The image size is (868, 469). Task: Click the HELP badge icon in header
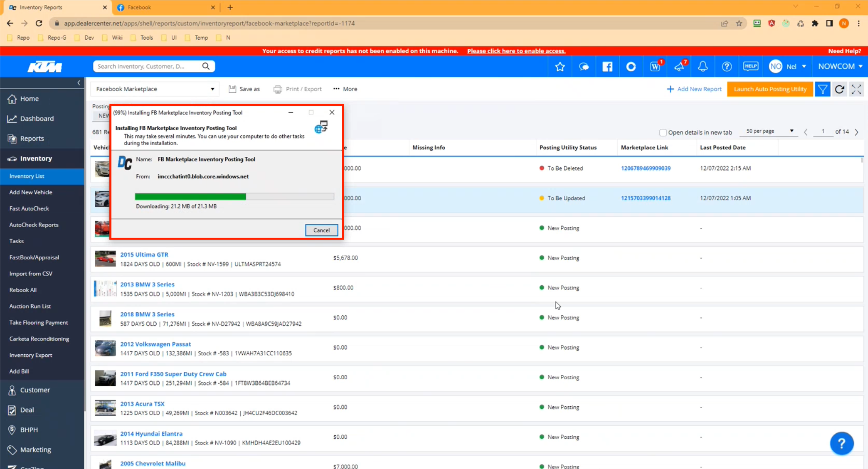750,66
